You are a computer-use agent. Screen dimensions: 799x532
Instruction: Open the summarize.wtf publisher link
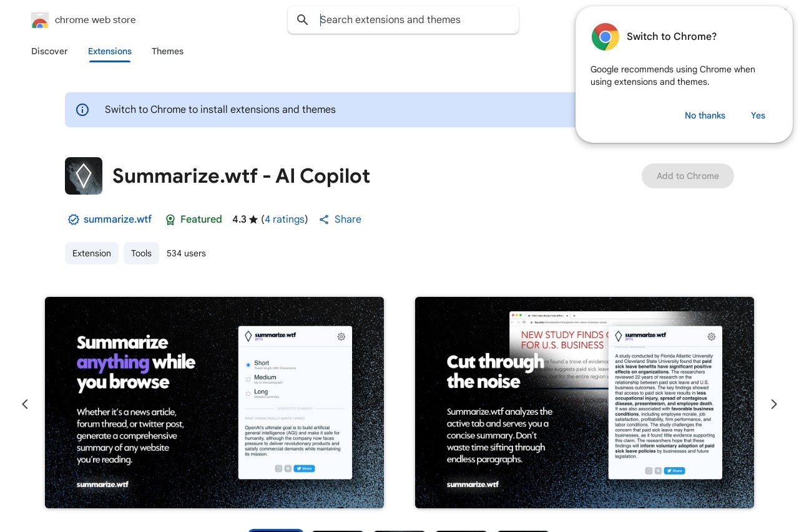(117, 220)
